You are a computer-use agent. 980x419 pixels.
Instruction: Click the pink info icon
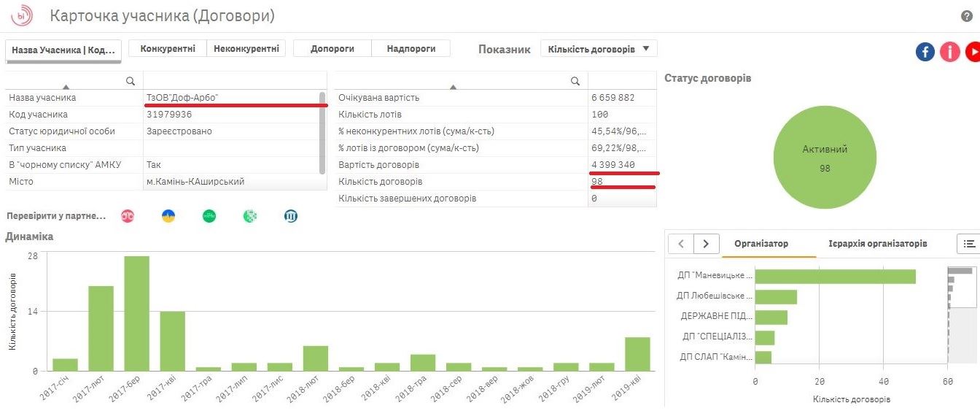[949, 52]
